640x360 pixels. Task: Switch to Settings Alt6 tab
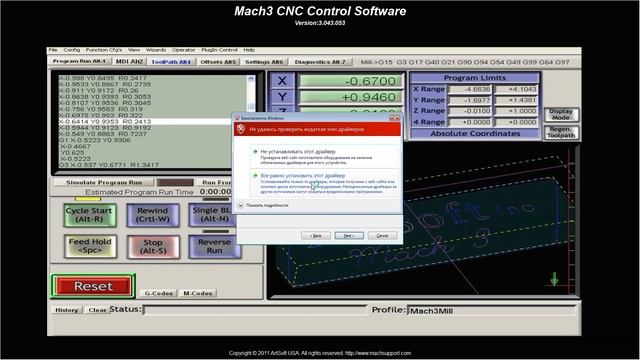click(x=264, y=62)
